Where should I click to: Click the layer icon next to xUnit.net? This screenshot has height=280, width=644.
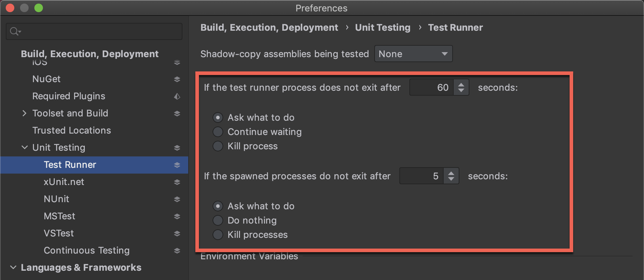(x=177, y=182)
